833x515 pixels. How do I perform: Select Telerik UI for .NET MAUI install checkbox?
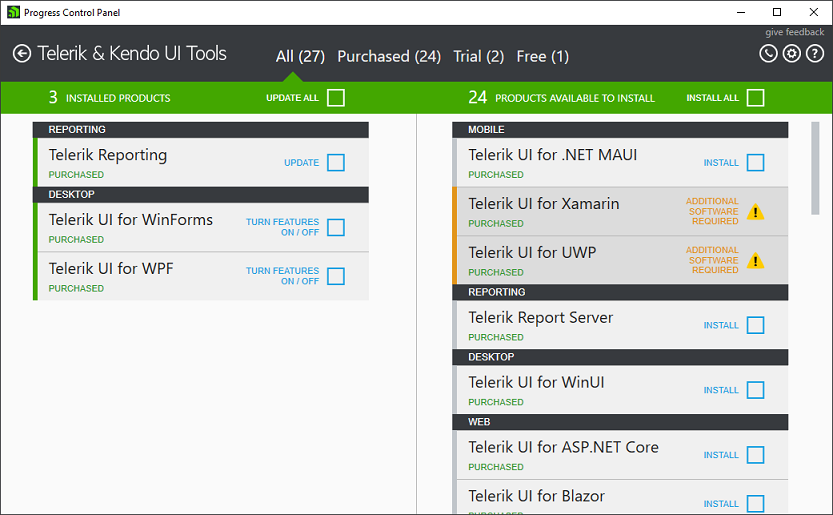pos(756,163)
